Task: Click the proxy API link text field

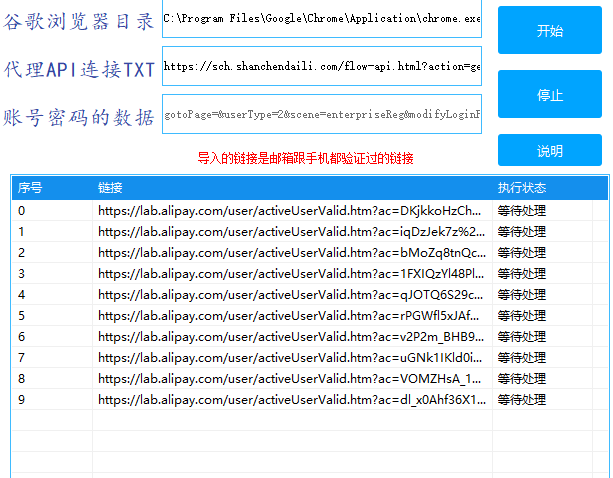Action: coord(321,66)
